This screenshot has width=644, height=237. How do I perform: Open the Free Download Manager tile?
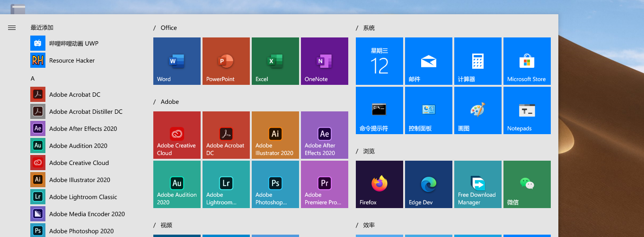[478, 184]
